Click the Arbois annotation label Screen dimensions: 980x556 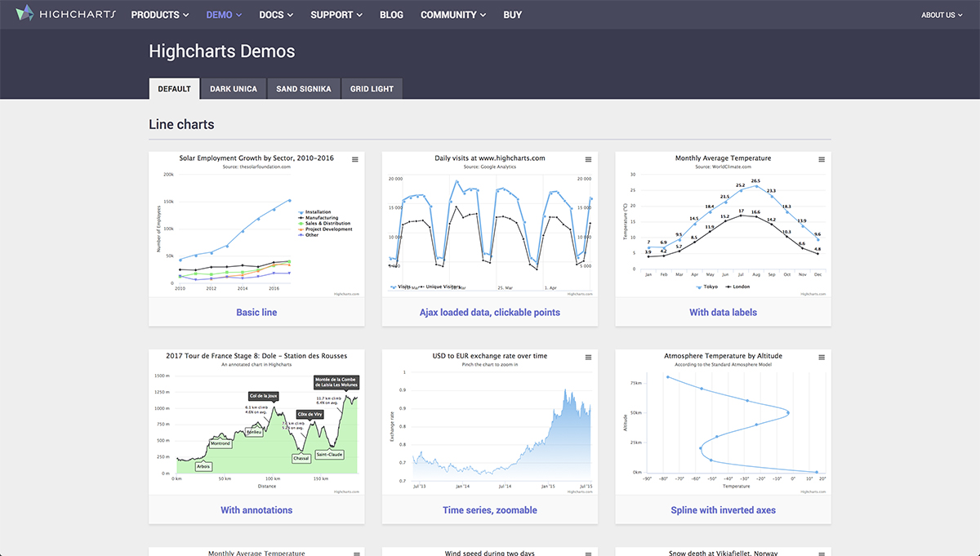[x=203, y=467]
